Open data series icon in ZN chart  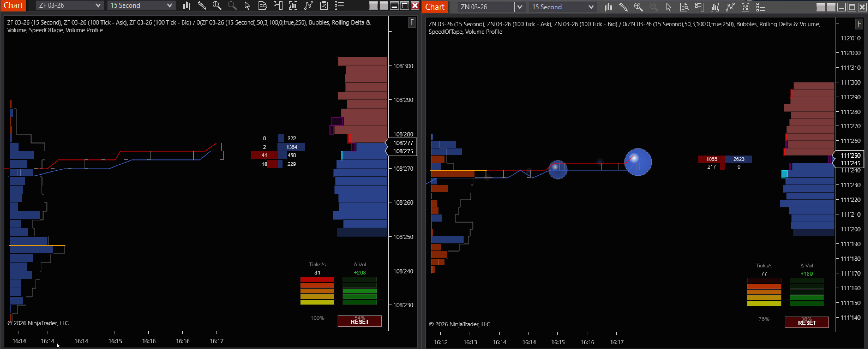point(714,7)
